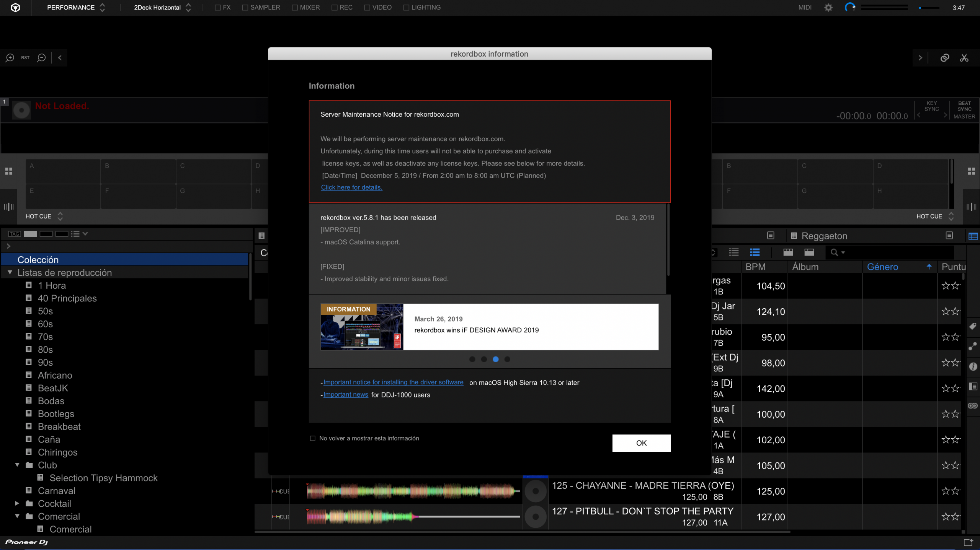Open Click here for details link
The height and width of the screenshot is (550, 980).
tap(351, 187)
